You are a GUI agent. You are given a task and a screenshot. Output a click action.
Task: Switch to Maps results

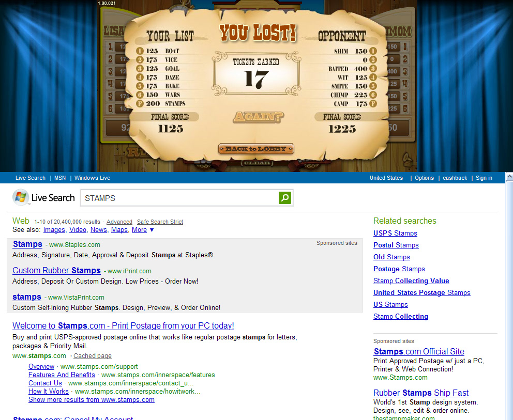(x=119, y=230)
